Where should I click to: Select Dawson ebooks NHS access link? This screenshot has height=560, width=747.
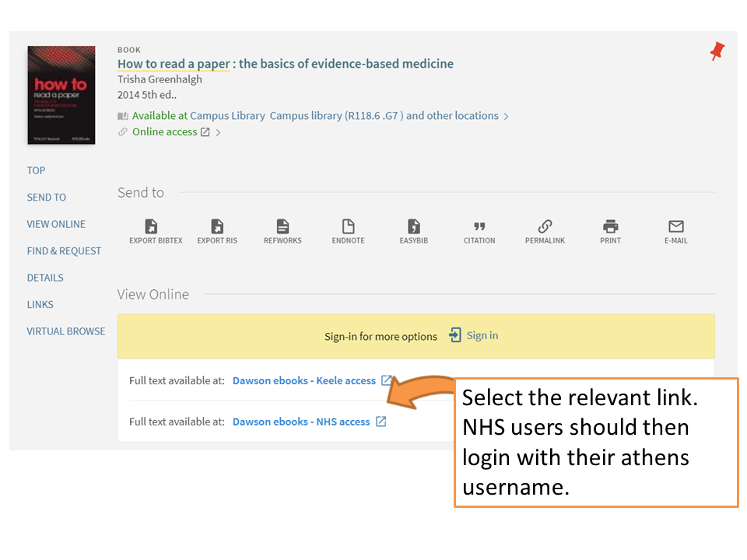point(302,421)
